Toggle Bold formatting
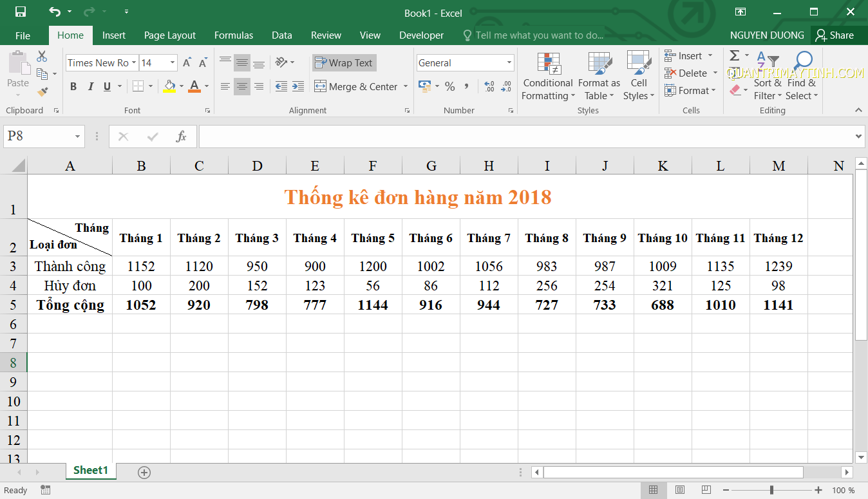 tap(73, 86)
